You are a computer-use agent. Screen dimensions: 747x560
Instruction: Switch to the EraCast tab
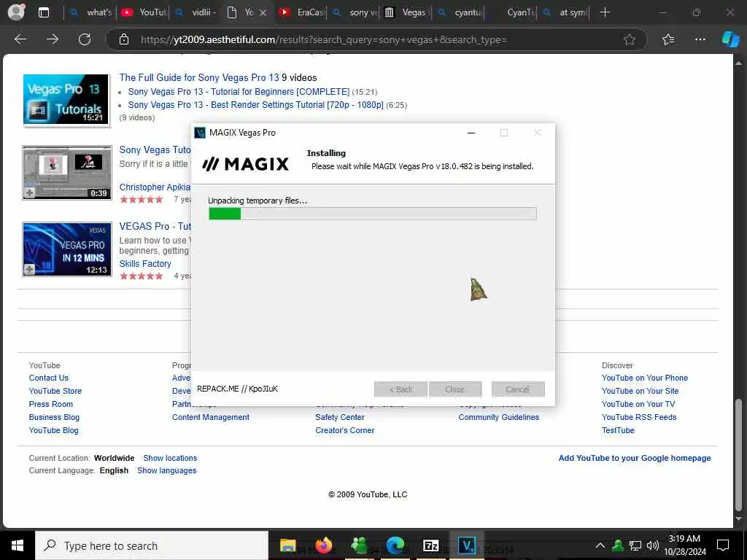[301, 12]
